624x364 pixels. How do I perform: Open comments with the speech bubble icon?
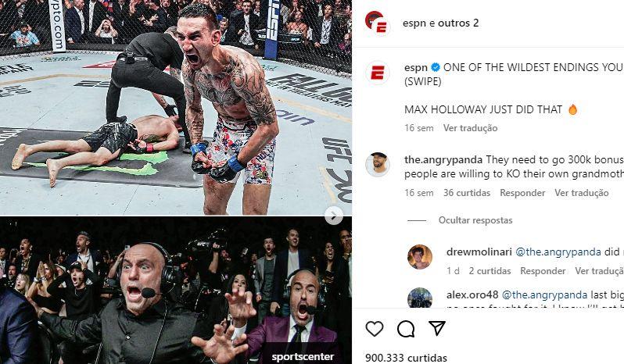pyautogui.click(x=406, y=329)
